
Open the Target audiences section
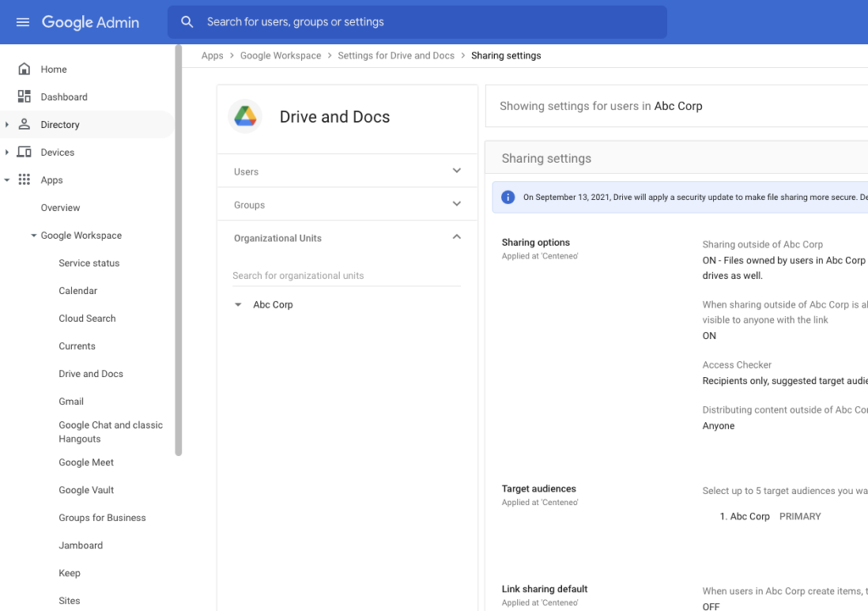point(538,489)
